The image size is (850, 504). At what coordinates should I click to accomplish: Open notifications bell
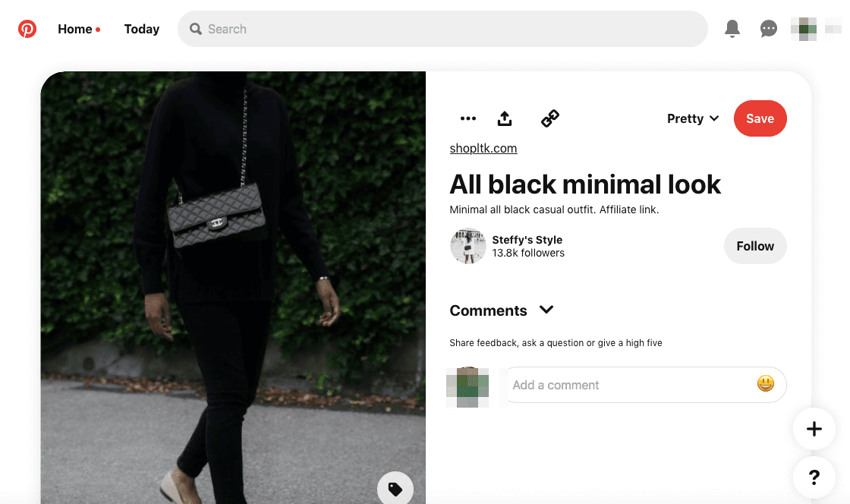(x=732, y=28)
